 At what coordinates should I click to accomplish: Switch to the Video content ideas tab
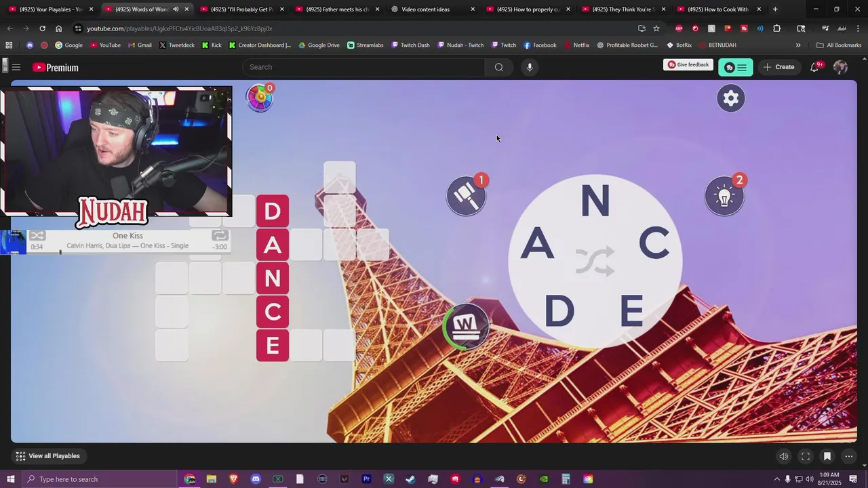[427, 9]
